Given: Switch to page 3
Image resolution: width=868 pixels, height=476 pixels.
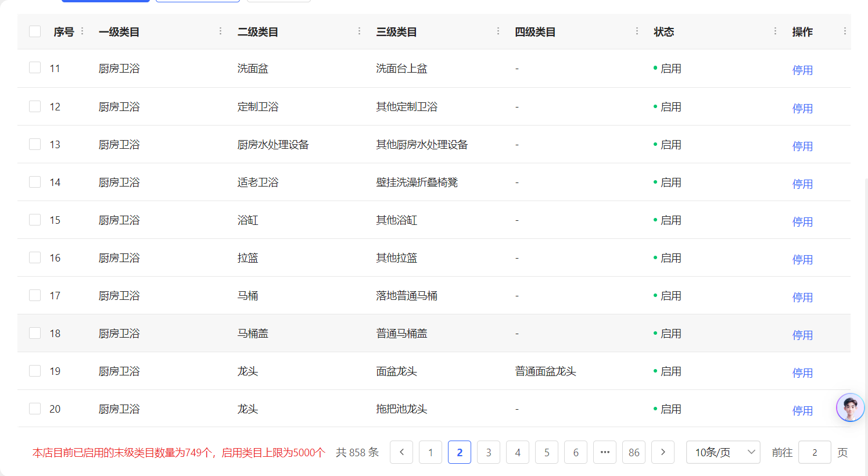Looking at the screenshot, I should 489,452.
